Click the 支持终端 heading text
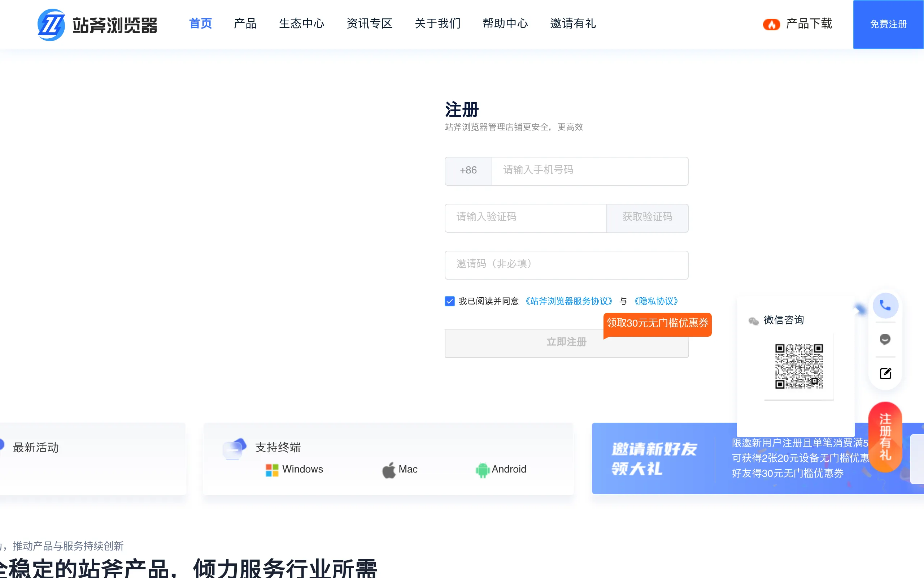Image resolution: width=924 pixels, height=578 pixels. (x=278, y=448)
